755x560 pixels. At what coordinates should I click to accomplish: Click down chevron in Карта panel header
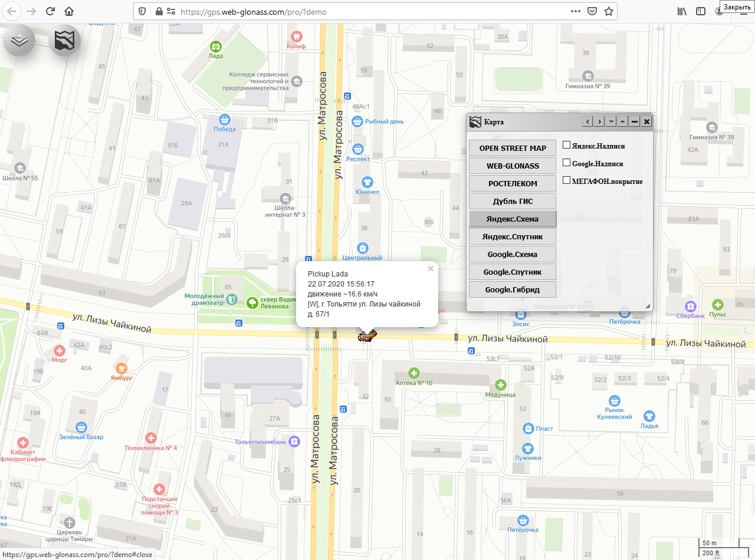coord(611,121)
